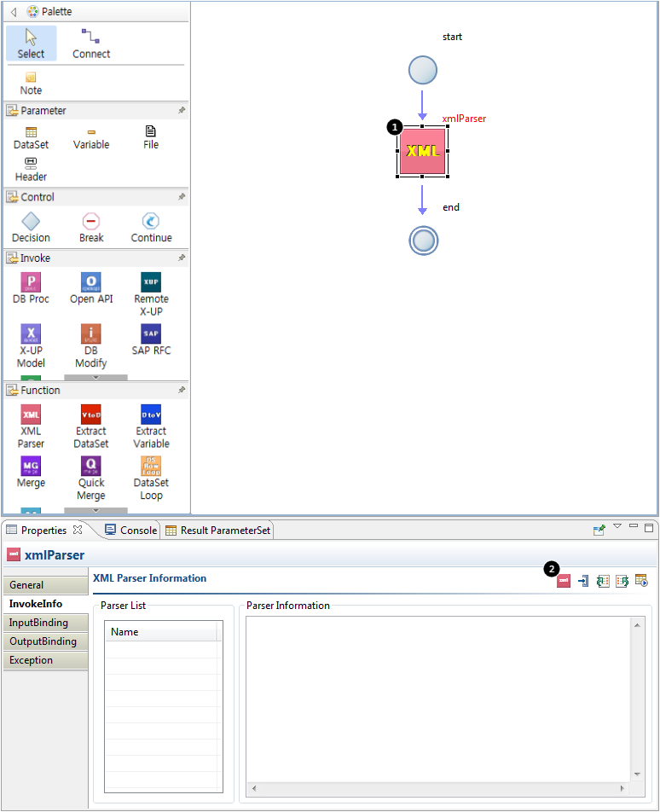Open the General properties section
Image resolution: width=660 pixels, height=812 pixels.
tap(45, 584)
